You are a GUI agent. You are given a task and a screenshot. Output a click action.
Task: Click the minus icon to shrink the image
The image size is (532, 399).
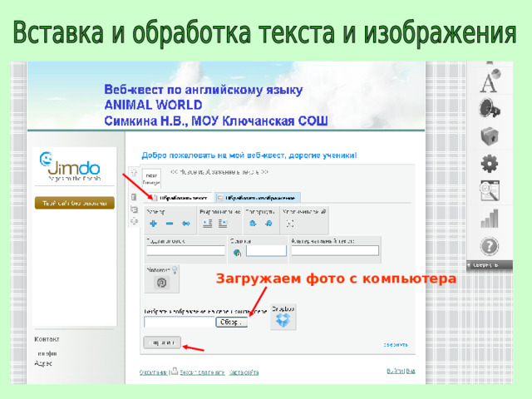pyautogui.click(x=170, y=224)
